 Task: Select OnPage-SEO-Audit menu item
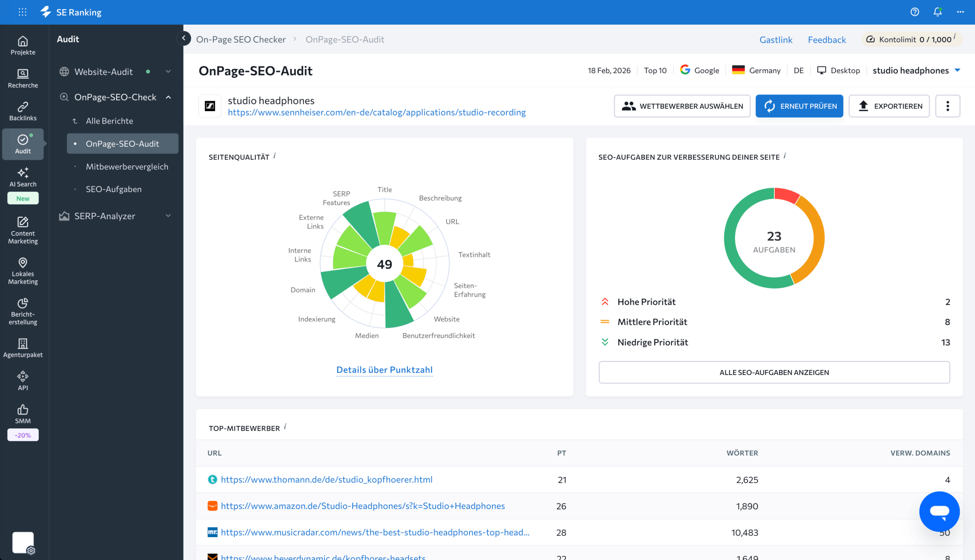(x=122, y=144)
